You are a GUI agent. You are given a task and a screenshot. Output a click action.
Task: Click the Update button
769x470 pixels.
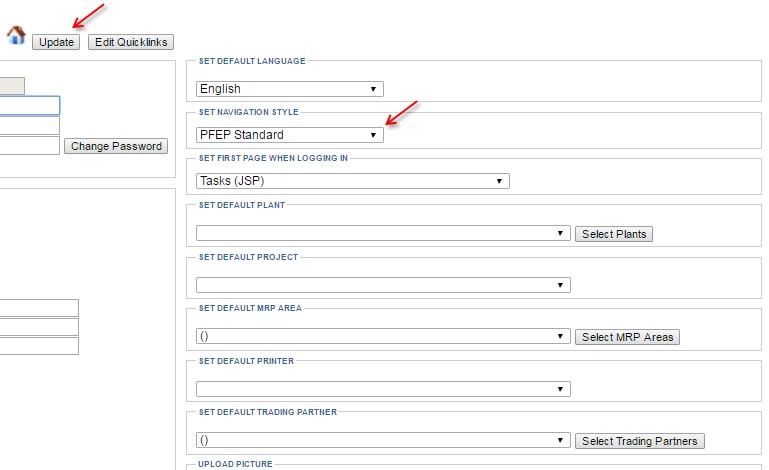pyautogui.click(x=56, y=42)
